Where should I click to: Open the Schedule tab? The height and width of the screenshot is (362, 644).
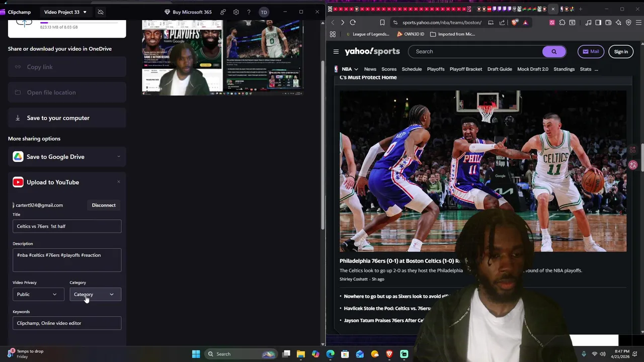pos(412,69)
